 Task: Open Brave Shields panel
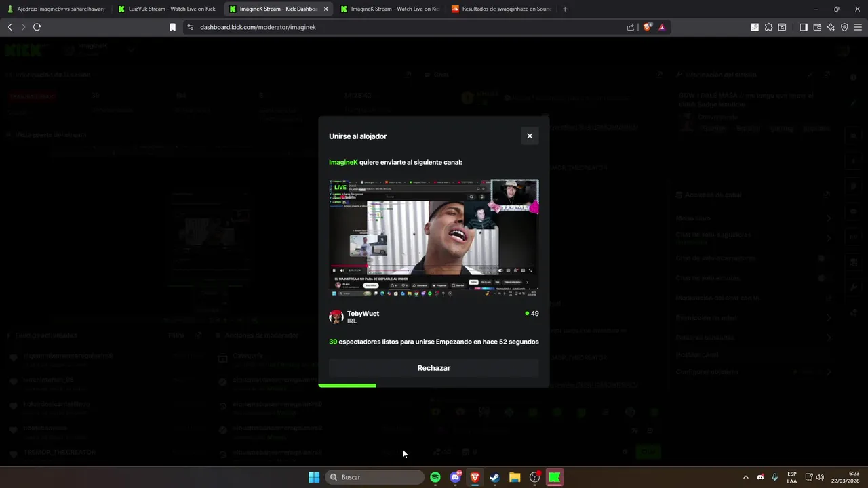coord(647,27)
